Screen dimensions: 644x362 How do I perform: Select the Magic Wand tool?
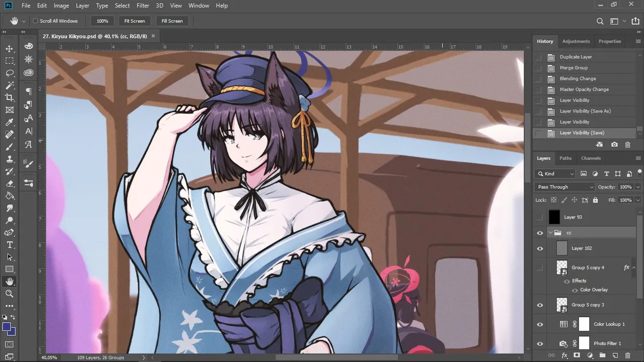(x=10, y=85)
